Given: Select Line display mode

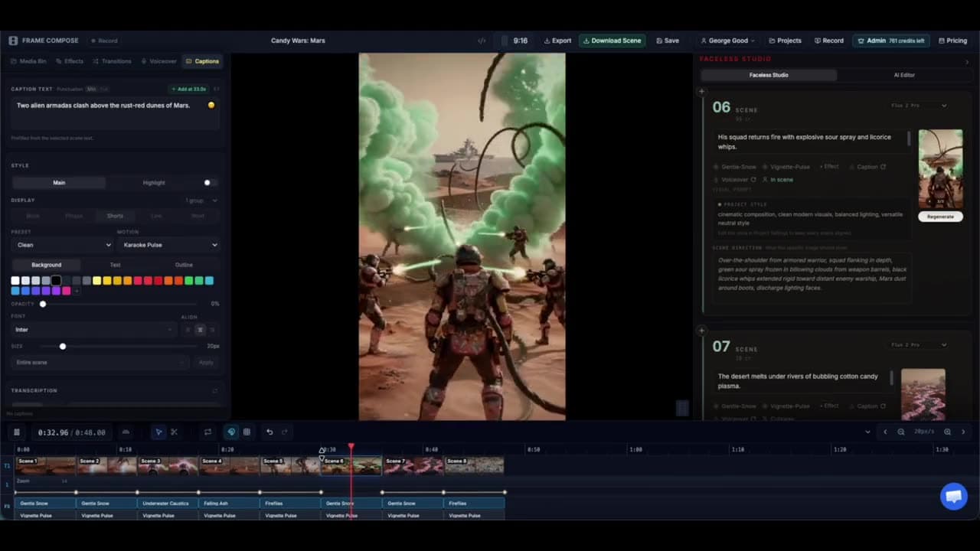Looking at the screenshot, I should pos(156,216).
